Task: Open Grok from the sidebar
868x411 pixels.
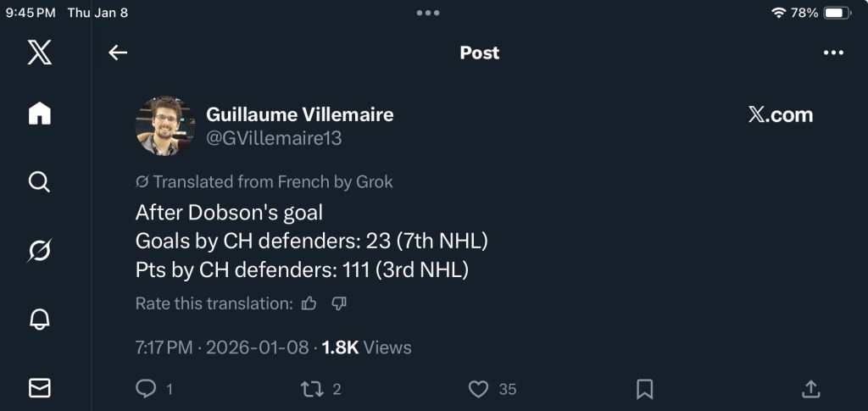Action: point(39,251)
